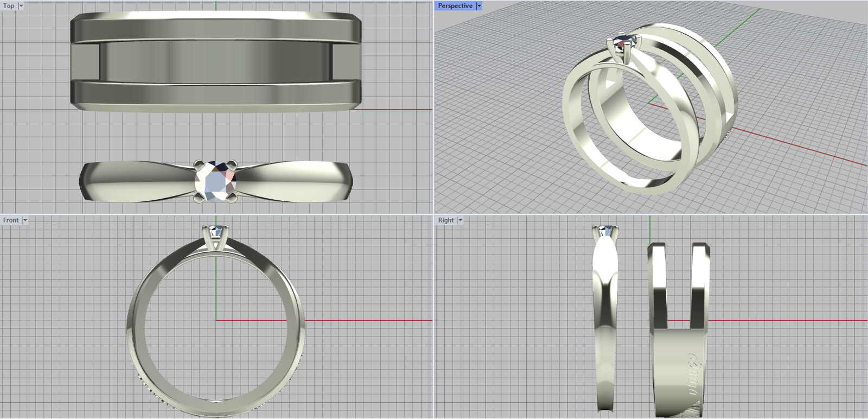The height and width of the screenshot is (419, 868).
Task: Select the slim solitaire ring in Right viewport
Action: [605, 326]
